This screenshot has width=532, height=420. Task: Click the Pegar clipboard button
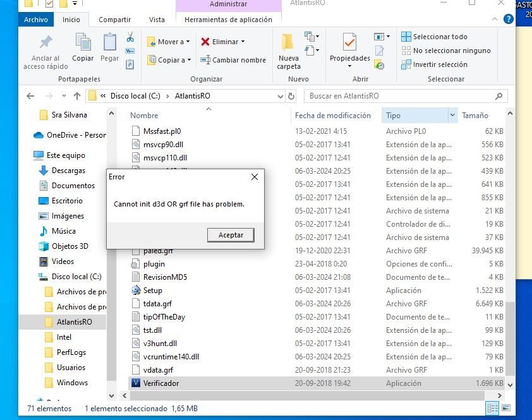click(109, 48)
